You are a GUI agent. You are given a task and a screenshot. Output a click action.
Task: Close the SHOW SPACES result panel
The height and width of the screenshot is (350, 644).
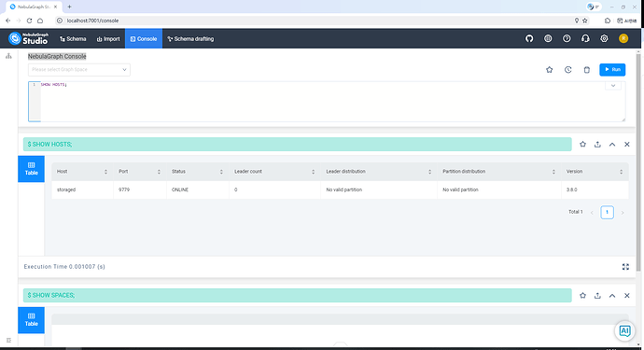point(627,295)
